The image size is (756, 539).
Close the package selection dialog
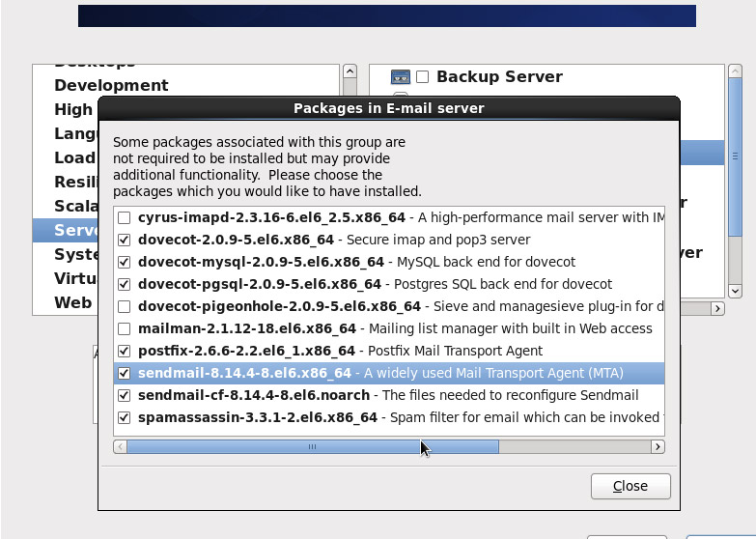(630, 486)
